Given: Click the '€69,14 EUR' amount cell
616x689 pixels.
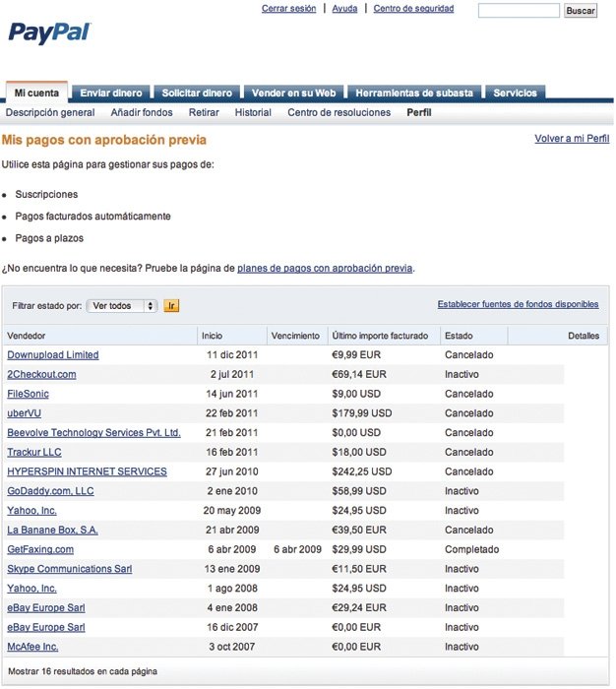Looking at the screenshot, I should coord(359,374).
